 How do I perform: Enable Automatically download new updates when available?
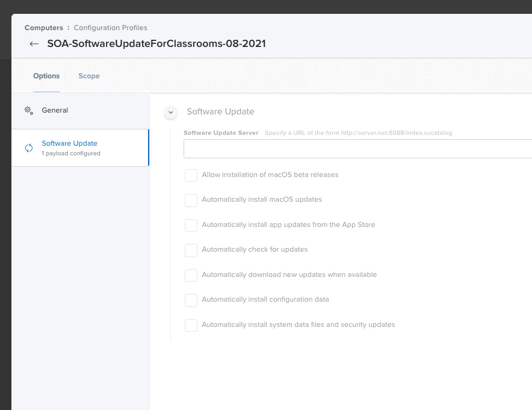click(x=191, y=275)
